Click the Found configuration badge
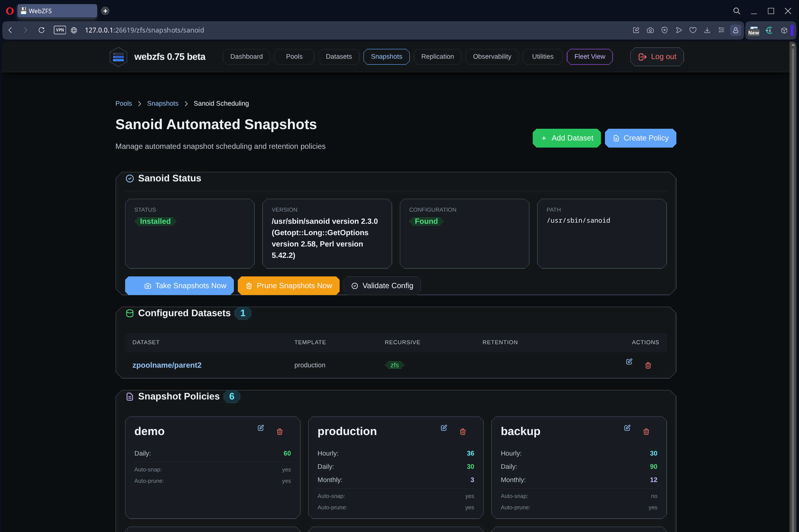This screenshot has height=532, width=799. coord(426,221)
